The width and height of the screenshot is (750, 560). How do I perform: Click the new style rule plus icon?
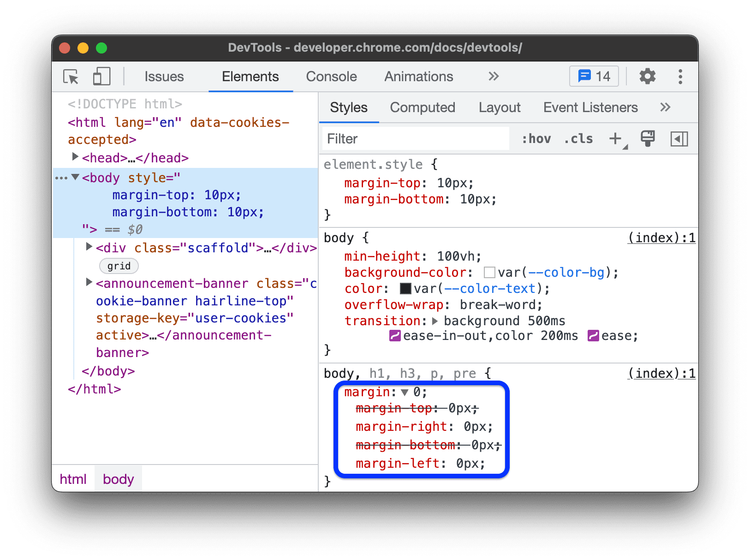616,138
